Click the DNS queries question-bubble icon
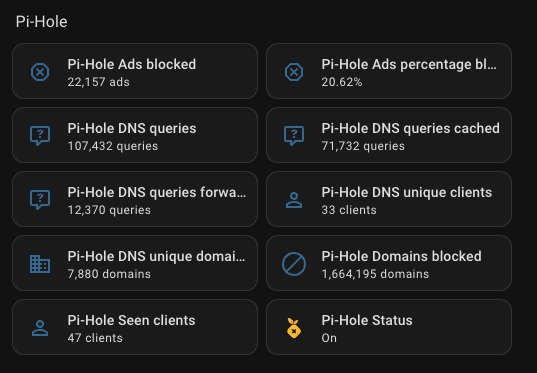 click(40, 136)
